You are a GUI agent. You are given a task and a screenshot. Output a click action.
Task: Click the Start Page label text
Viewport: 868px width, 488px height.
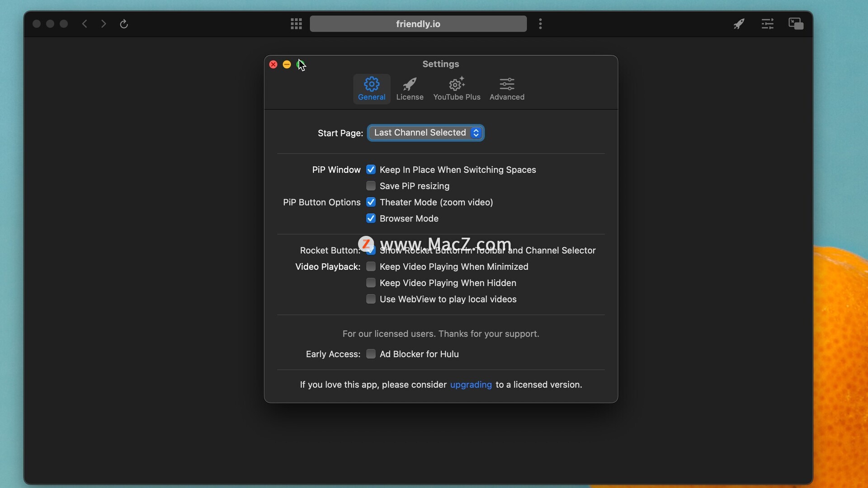(340, 133)
